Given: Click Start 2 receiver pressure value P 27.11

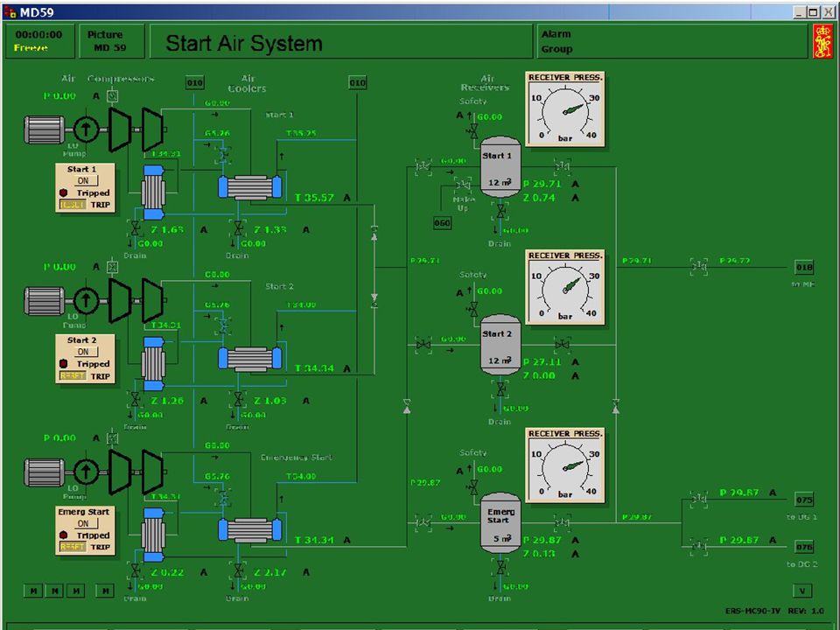Looking at the screenshot, I should pos(542,361).
